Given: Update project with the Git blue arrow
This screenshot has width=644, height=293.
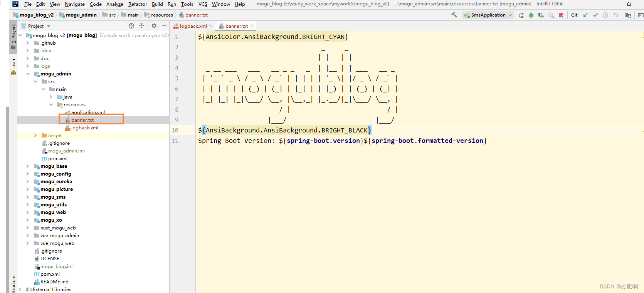Looking at the screenshot, I should click(x=586, y=15).
